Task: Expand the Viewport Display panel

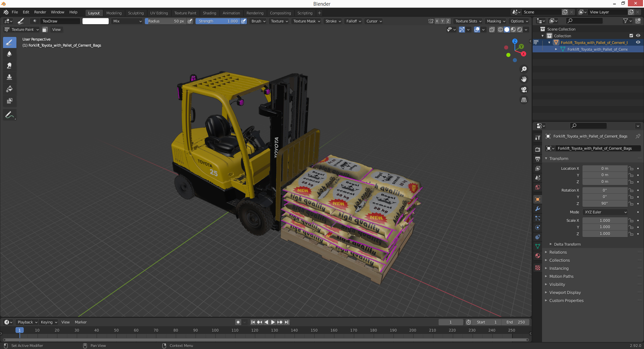Action: click(565, 293)
